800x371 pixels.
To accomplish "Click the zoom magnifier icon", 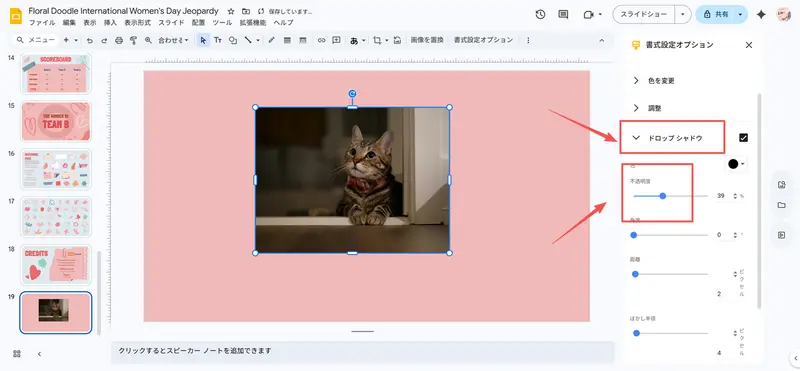I will click(148, 40).
